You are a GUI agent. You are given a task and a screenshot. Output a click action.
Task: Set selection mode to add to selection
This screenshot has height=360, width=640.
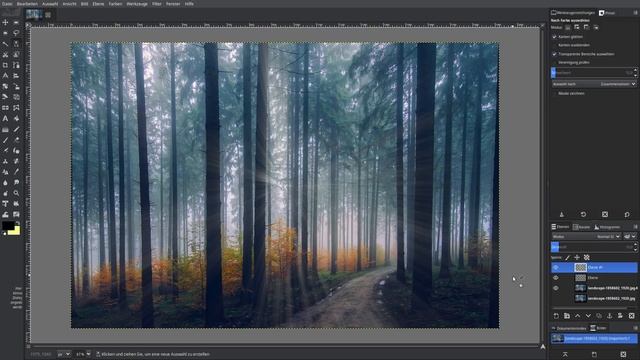(577, 27)
